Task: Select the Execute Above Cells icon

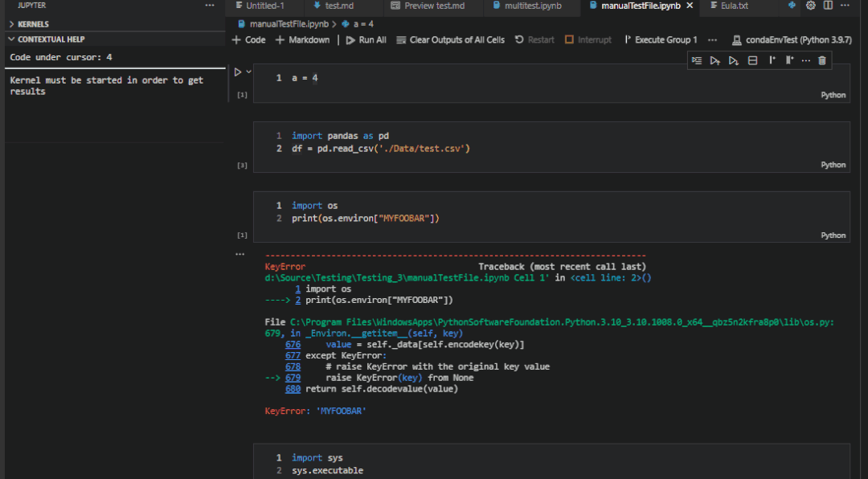Action: pyautogui.click(x=715, y=59)
